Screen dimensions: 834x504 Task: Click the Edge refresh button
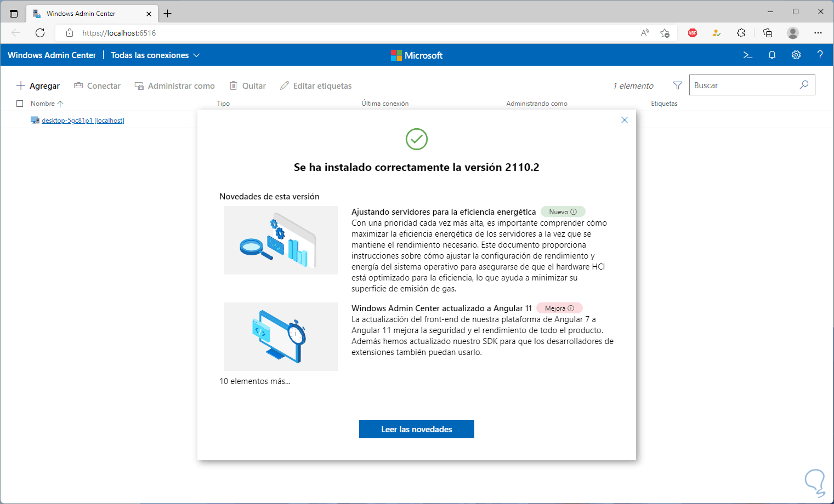(40, 33)
